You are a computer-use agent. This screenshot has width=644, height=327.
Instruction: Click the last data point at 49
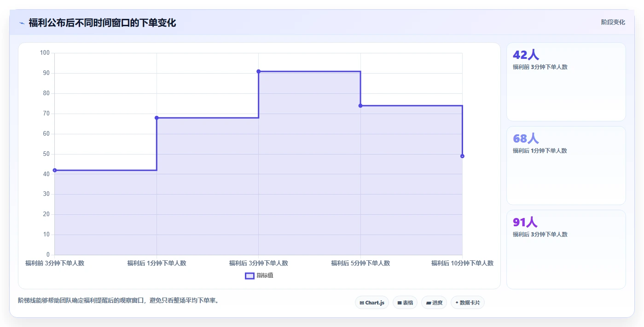coord(462,156)
